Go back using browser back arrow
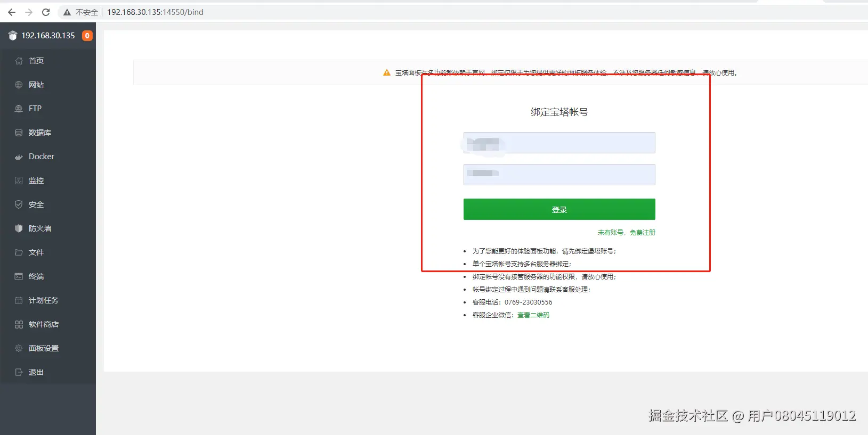 (12, 12)
